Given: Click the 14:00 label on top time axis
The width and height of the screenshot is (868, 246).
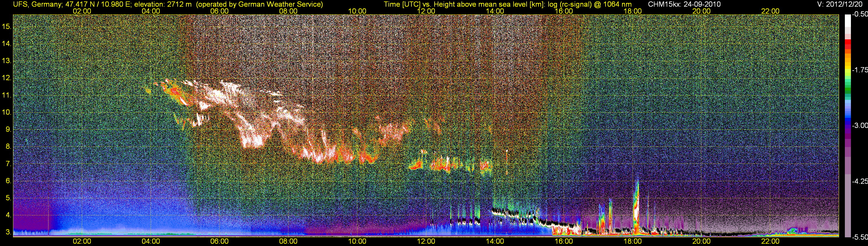Looking at the screenshot, I should [x=495, y=11].
